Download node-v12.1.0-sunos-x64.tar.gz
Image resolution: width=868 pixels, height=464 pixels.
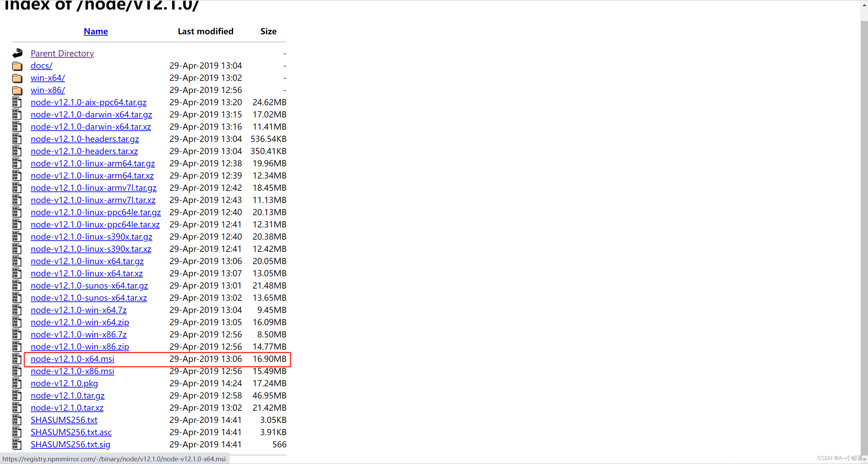coord(90,285)
